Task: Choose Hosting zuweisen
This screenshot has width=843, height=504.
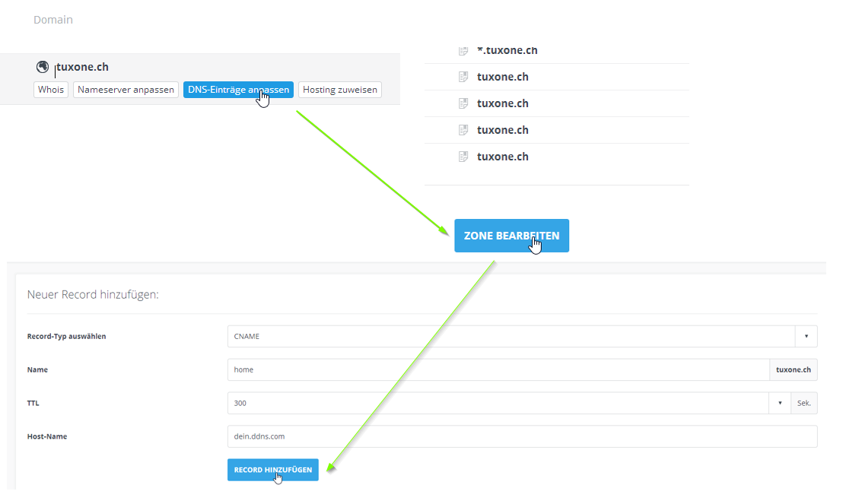Action: pyautogui.click(x=339, y=90)
